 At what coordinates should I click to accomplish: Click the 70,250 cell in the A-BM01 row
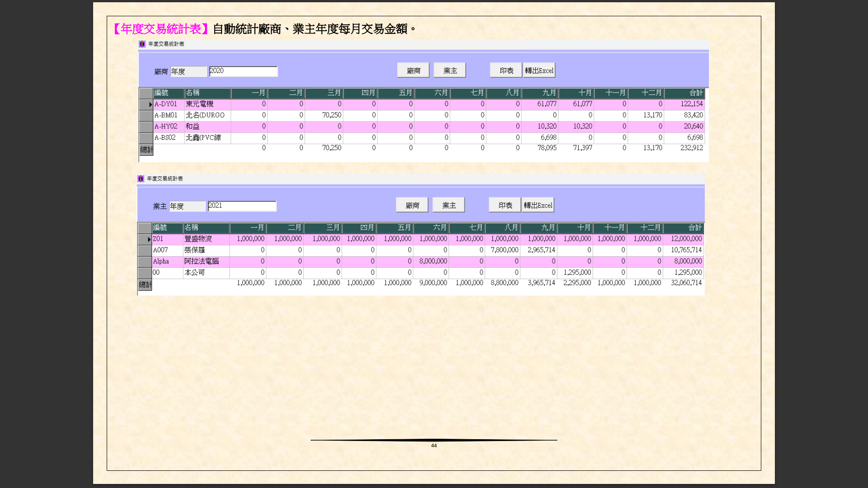click(324, 116)
